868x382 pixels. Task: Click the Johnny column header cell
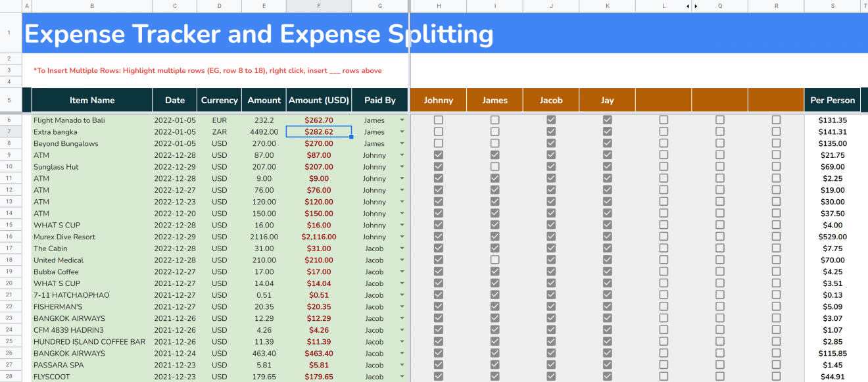coord(438,100)
